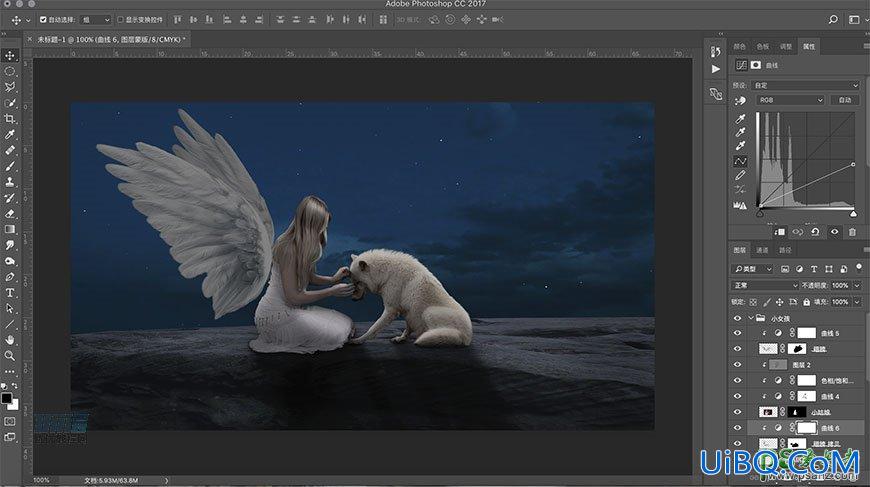Viewport: 870px width, 487px height.
Task: Click the on-image adjustment hand in Curves
Action: click(740, 101)
